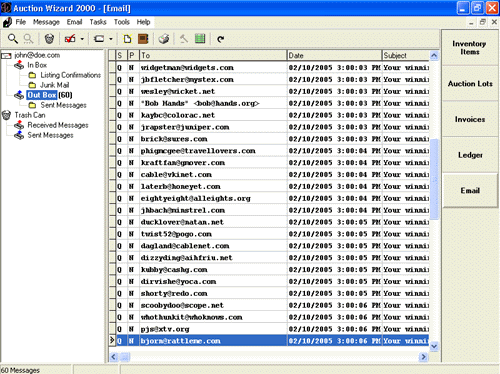This screenshot has width=500, height=374.
Task: Click the magnifying glass search icon
Action: (x=13, y=39)
